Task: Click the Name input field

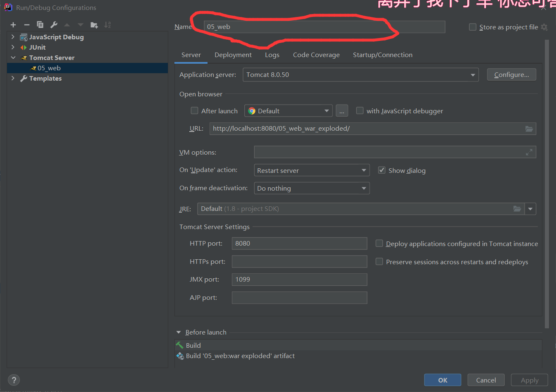Action: point(325,27)
